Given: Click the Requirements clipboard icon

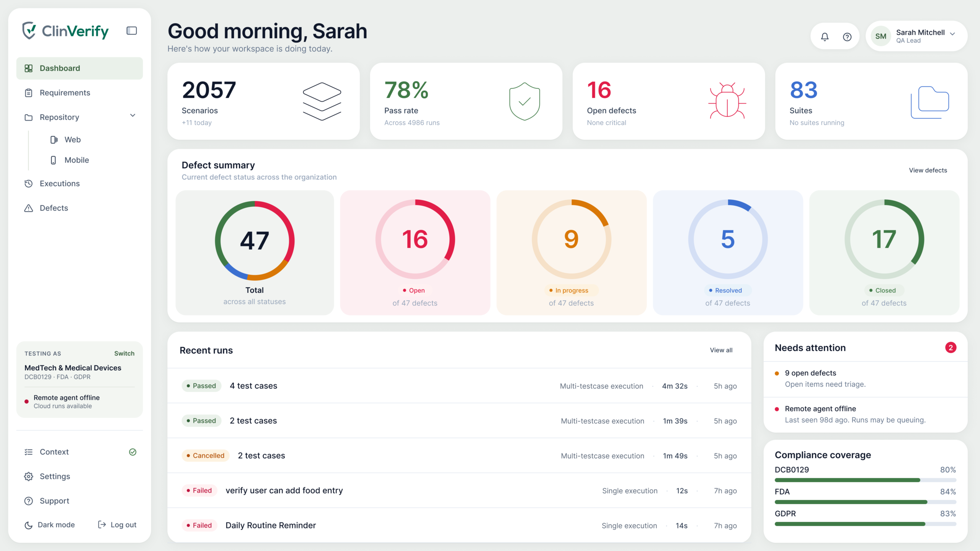Looking at the screenshot, I should (x=29, y=93).
